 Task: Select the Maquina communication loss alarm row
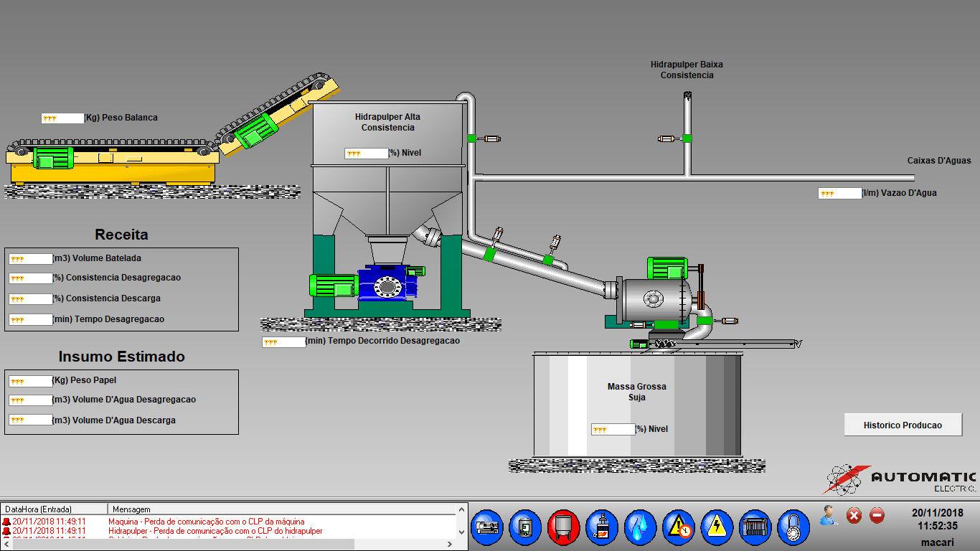(207, 522)
